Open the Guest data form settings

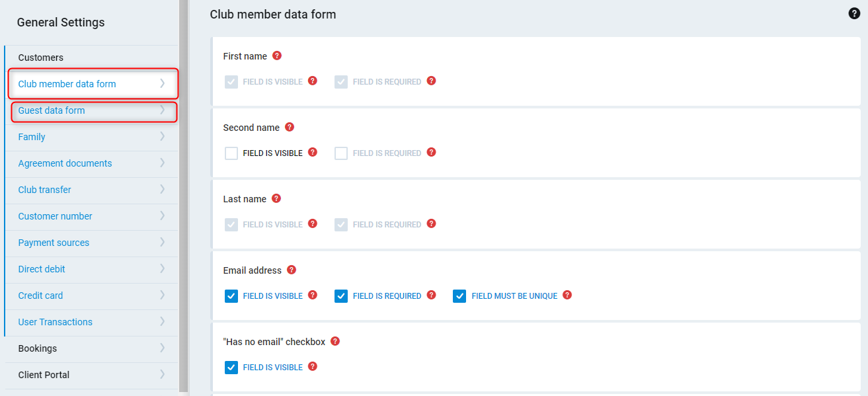(52, 110)
